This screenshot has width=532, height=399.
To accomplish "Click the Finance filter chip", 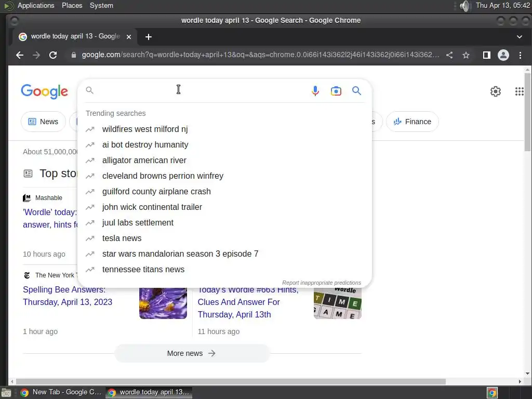I will [412, 122].
